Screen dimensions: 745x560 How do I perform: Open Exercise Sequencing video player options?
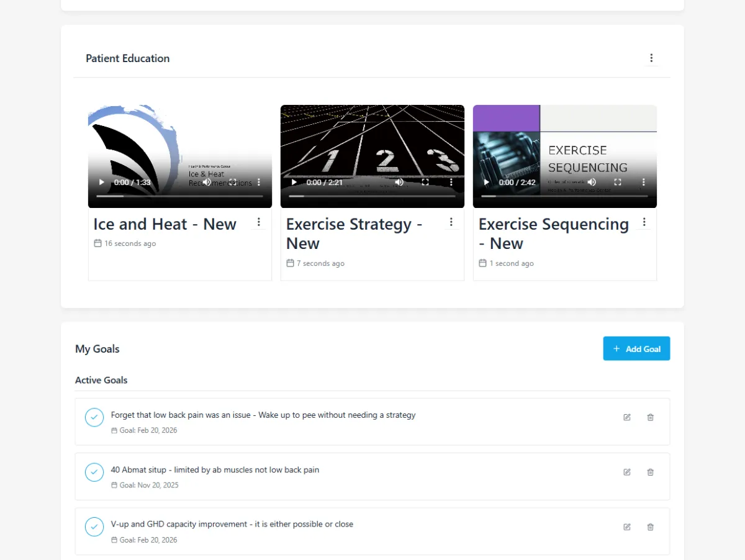[644, 183]
